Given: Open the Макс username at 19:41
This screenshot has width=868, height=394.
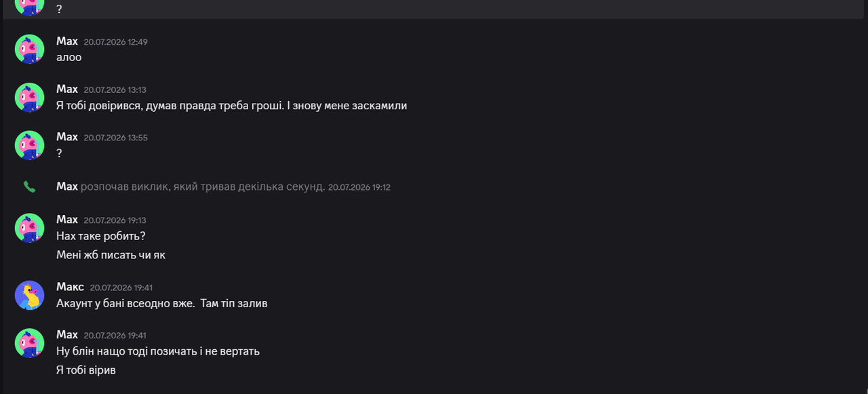Looking at the screenshot, I should click(70, 287).
